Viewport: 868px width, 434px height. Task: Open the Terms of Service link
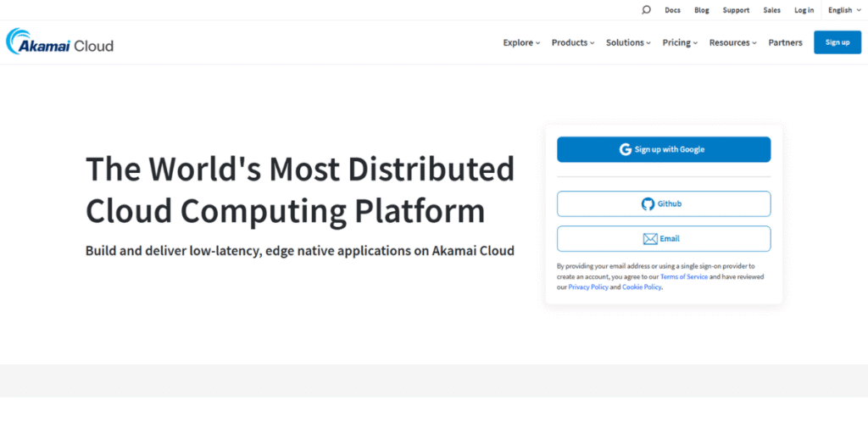(684, 277)
